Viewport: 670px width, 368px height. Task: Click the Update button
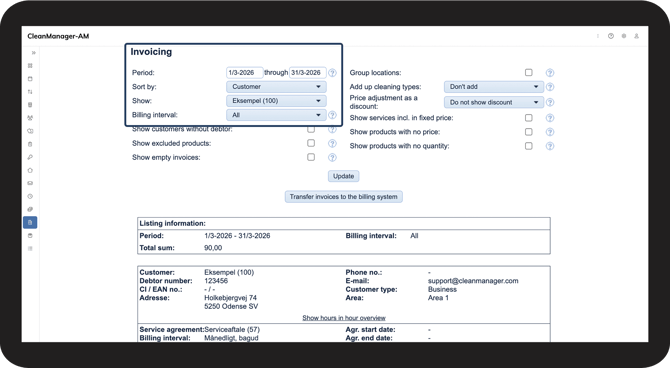pos(344,176)
